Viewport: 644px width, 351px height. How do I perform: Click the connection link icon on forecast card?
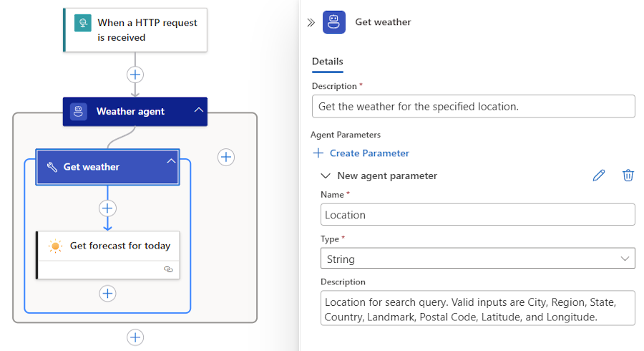point(168,269)
